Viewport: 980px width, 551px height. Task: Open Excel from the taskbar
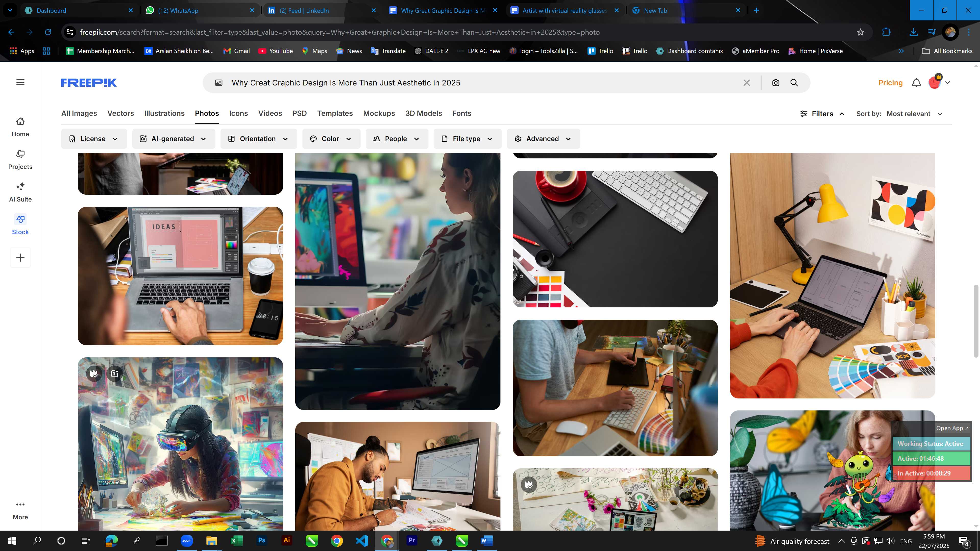(x=236, y=540)
